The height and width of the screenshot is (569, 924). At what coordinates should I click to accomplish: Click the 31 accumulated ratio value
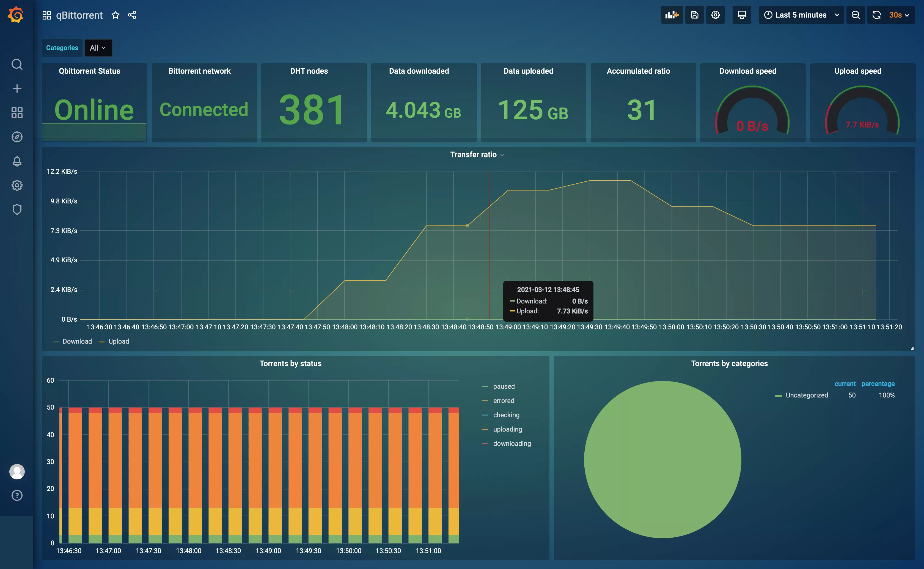(x=642, y=110)
